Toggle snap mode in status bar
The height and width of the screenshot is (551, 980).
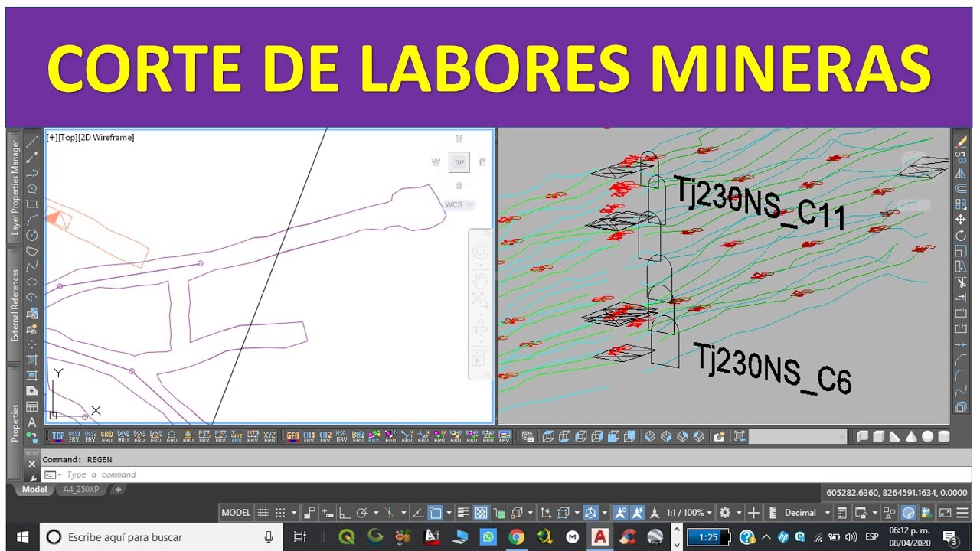click(x=280, y=512)
